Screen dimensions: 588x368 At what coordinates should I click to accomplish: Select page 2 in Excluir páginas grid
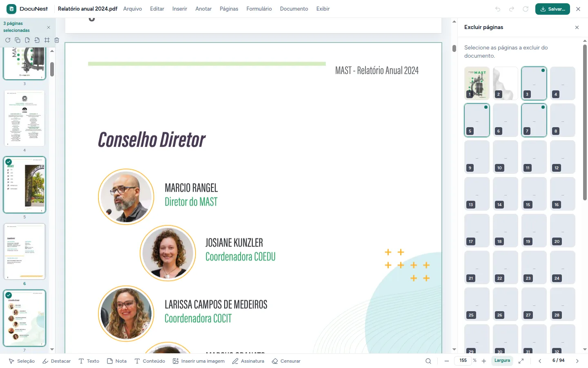click(x=506, y=83)
